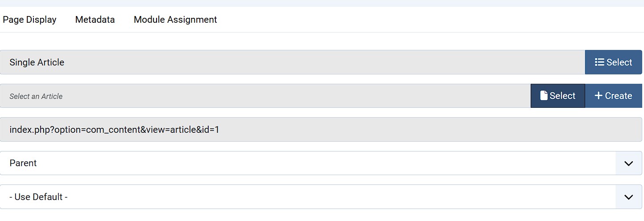
Task: Open the '- Use Default -' dropdown
Action: coord(312,197)
